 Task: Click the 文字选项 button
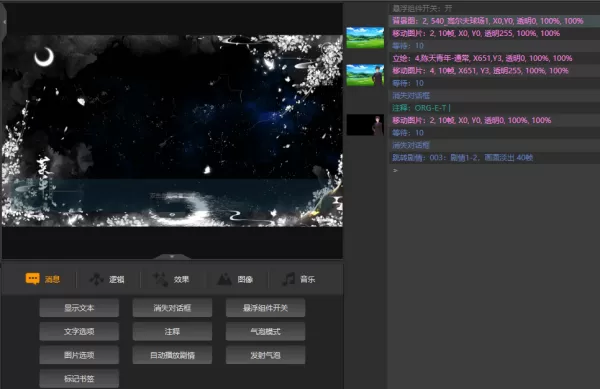point(79,332)
